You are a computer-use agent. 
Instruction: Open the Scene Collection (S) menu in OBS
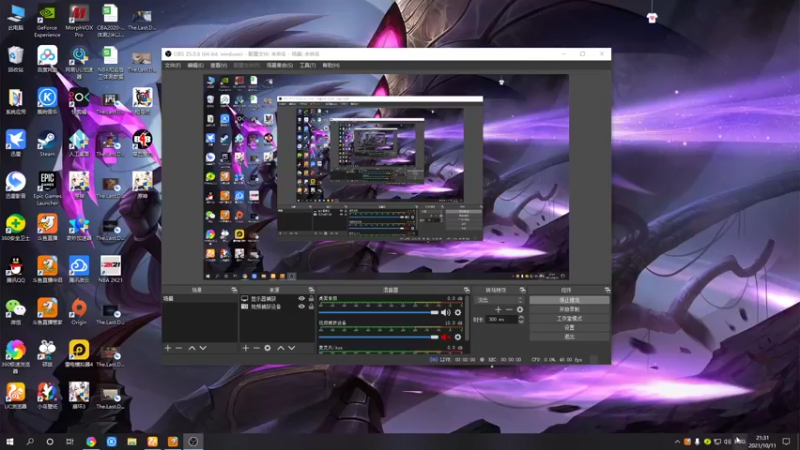pos(280,65)
